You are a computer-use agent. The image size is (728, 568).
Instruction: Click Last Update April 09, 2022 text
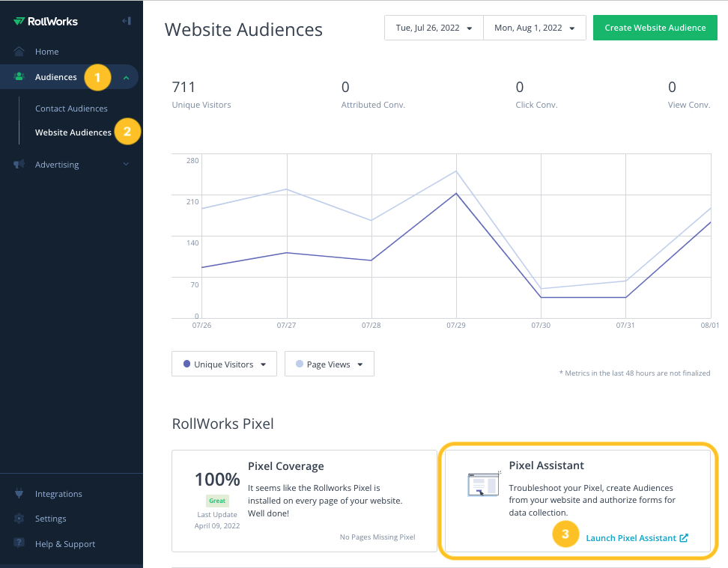tap(217, 520)
